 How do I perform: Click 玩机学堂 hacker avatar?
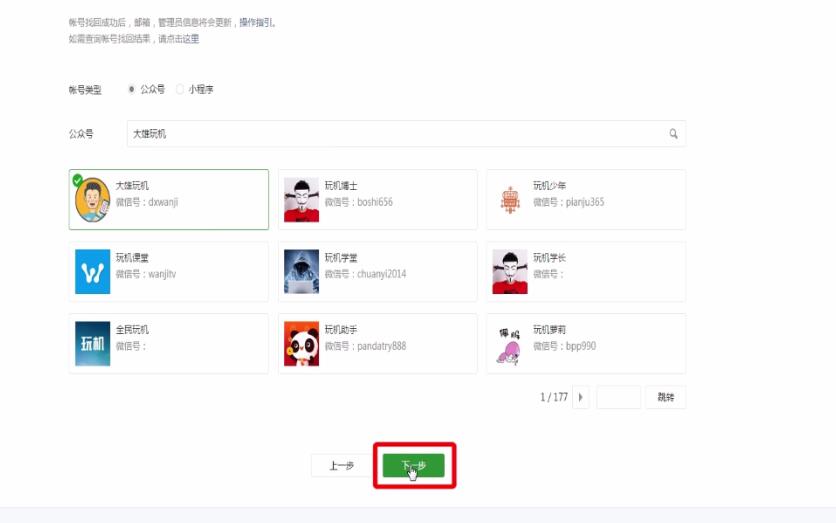[x=301, y=272]
